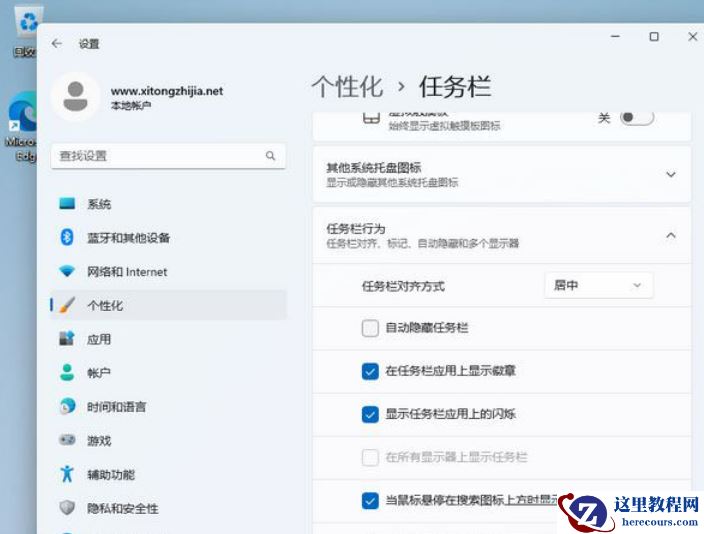Uncheck 在任务栏应用上显示徽章 checkbox
Image resolution: width=704 pixels, height=534 pixels.
tap(370, 371)
